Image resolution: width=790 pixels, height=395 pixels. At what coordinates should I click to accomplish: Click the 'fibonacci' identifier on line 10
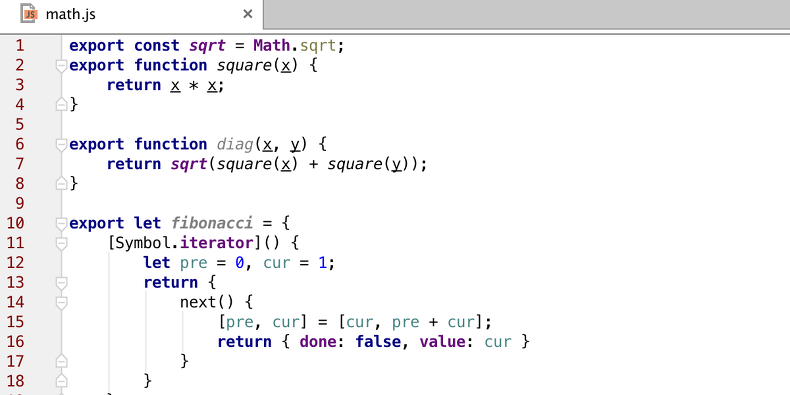point(212,223)
